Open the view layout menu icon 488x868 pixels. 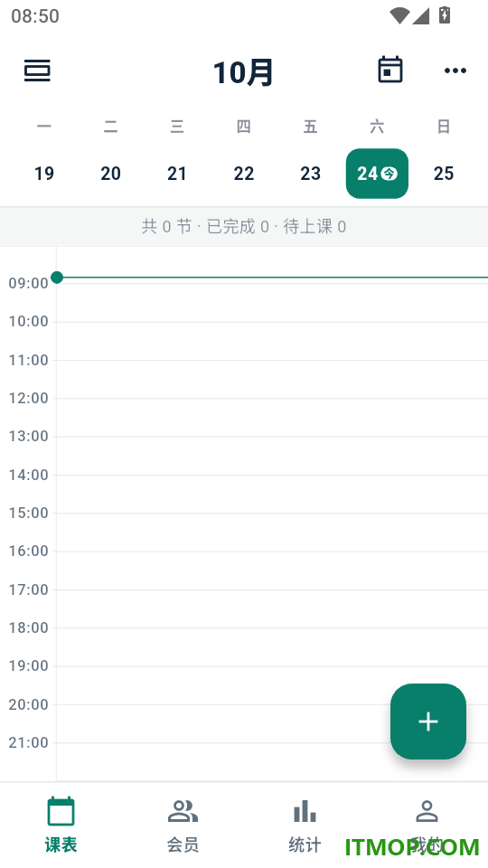[x=37, y=71]
